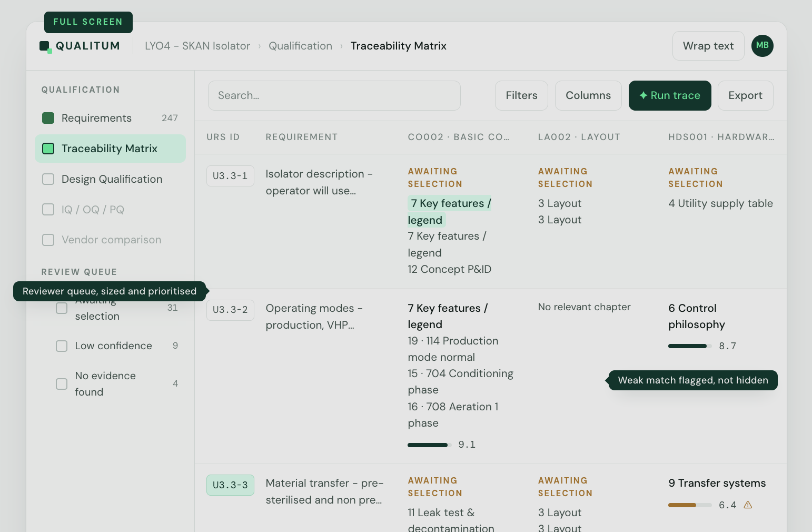Go to Qualification breadcrumb
Screen dimensions: 812x532
point(300,46)
